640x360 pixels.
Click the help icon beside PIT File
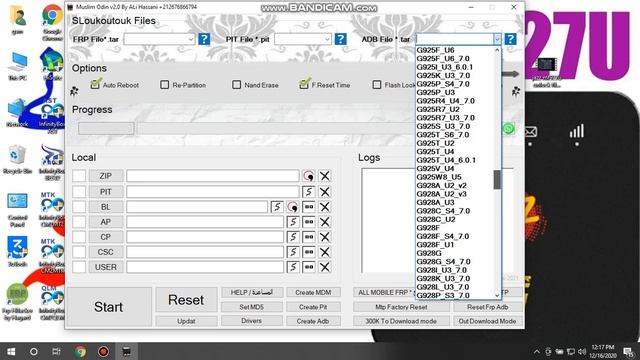[340, 39]
